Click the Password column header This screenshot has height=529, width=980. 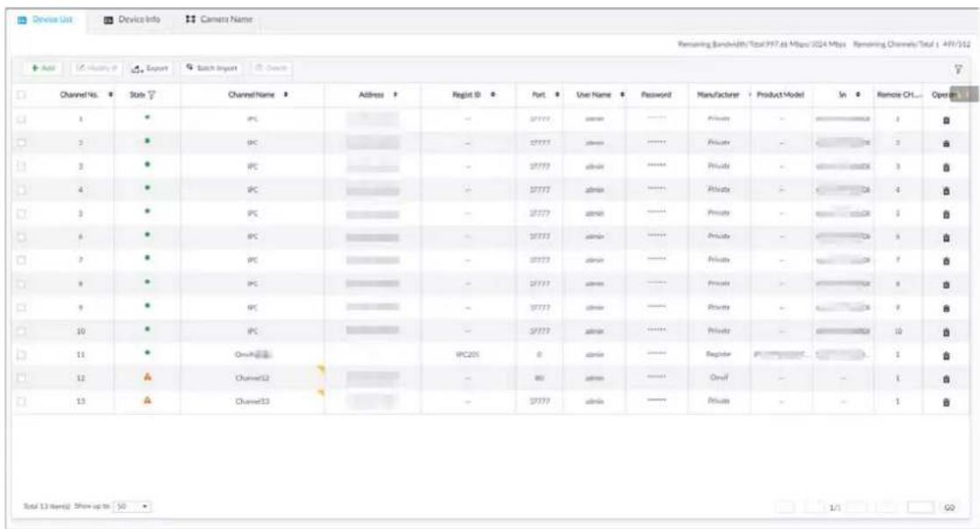pos(656,95)
